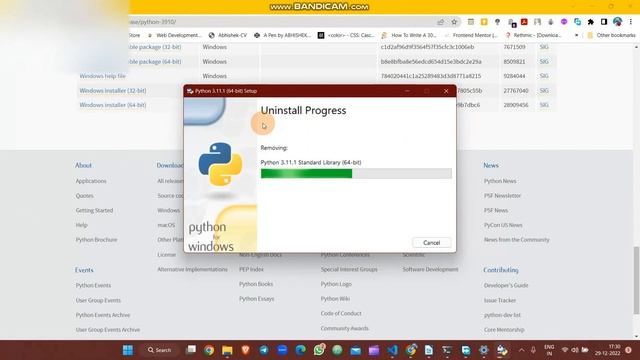Viewport: 640px width, 360px height.
Task: Open the About footer heading
Action: 83,165
